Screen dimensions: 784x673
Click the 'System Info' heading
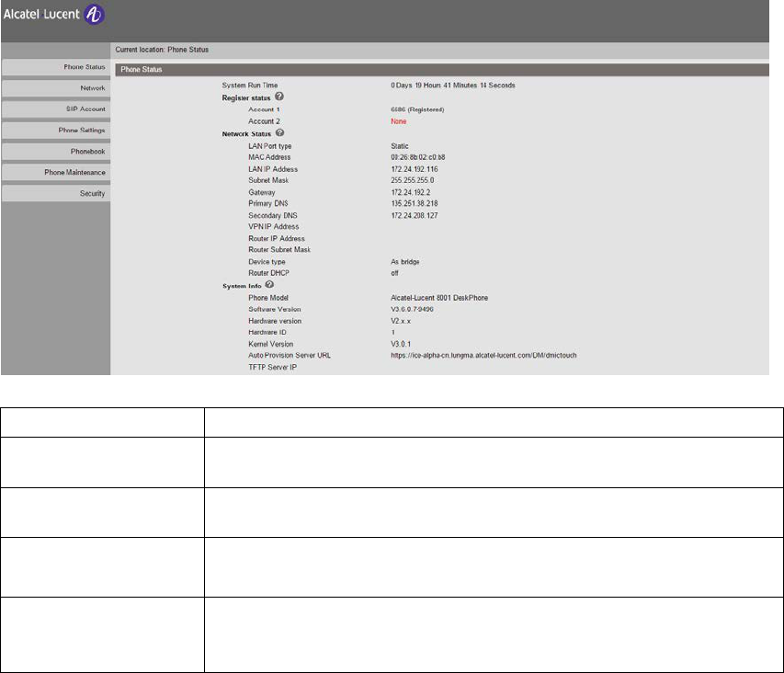(242, 286)
